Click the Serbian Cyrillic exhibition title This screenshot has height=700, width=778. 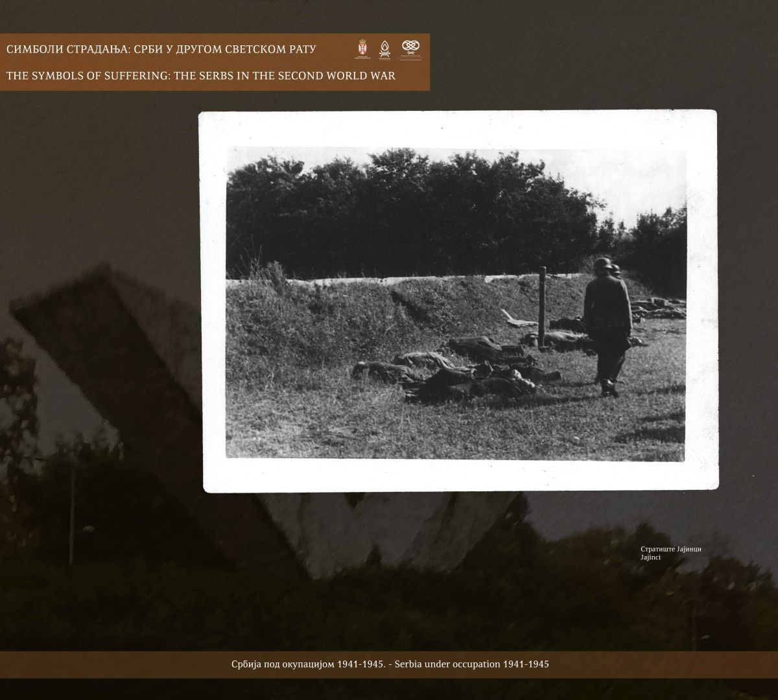click(165, 50)
